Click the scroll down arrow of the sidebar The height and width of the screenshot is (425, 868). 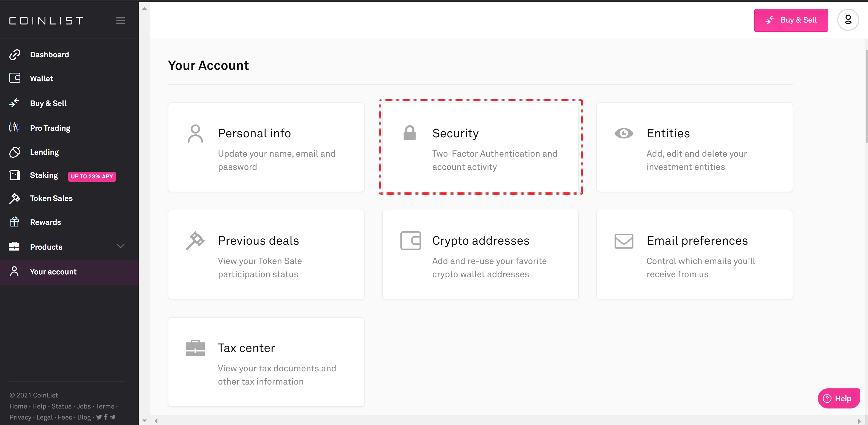144,420
